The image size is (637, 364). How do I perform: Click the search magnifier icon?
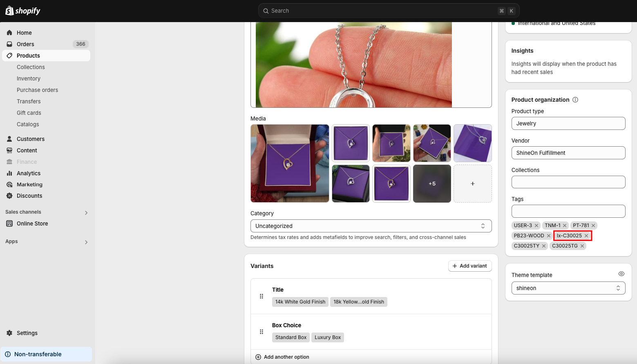tap(266, 11)
